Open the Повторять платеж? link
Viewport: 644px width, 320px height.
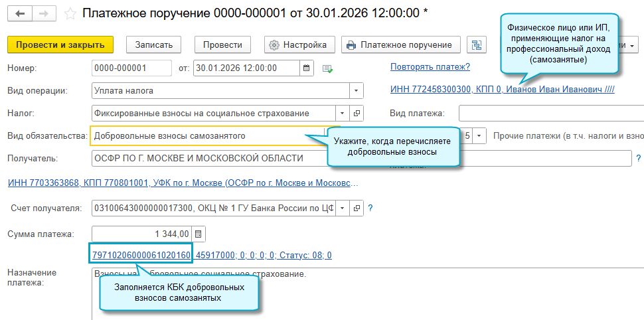point(430,66)
